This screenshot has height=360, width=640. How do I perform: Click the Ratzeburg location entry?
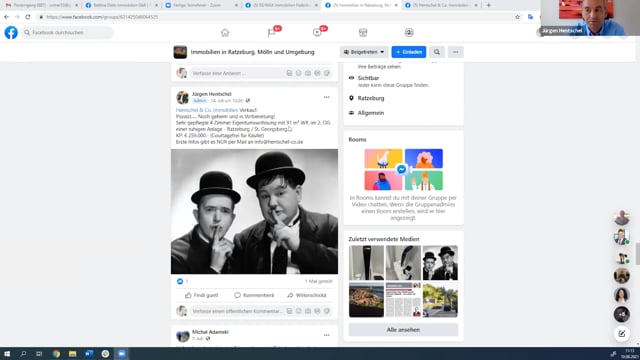coord(371,98)
